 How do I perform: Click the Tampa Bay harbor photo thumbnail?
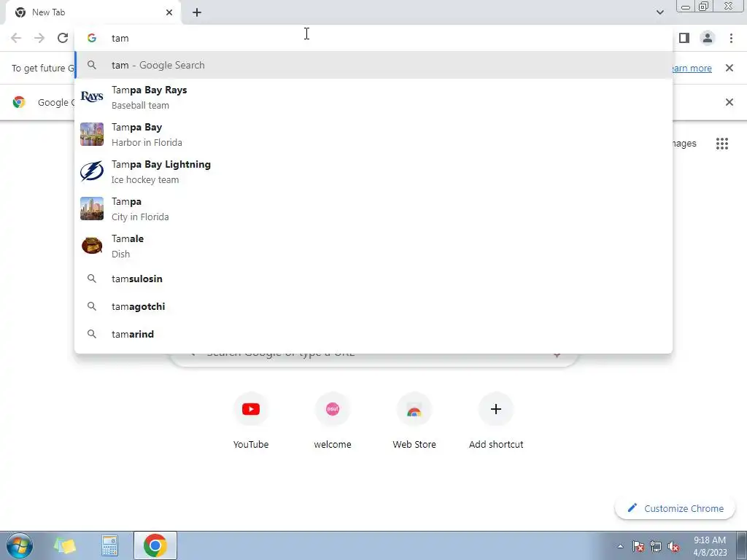point(92,134)
